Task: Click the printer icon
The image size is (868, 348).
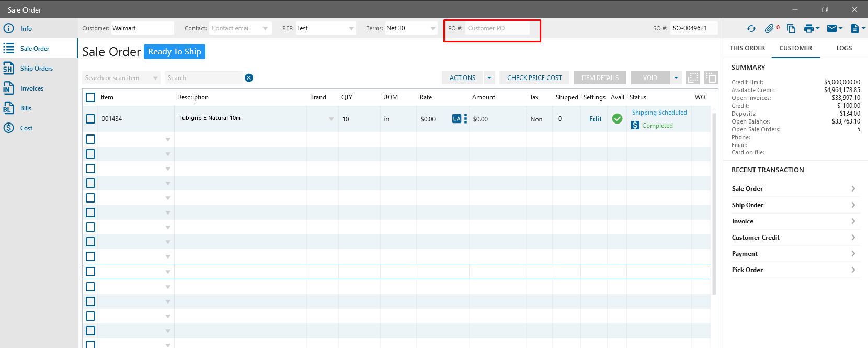Action: tap(809, 29)
